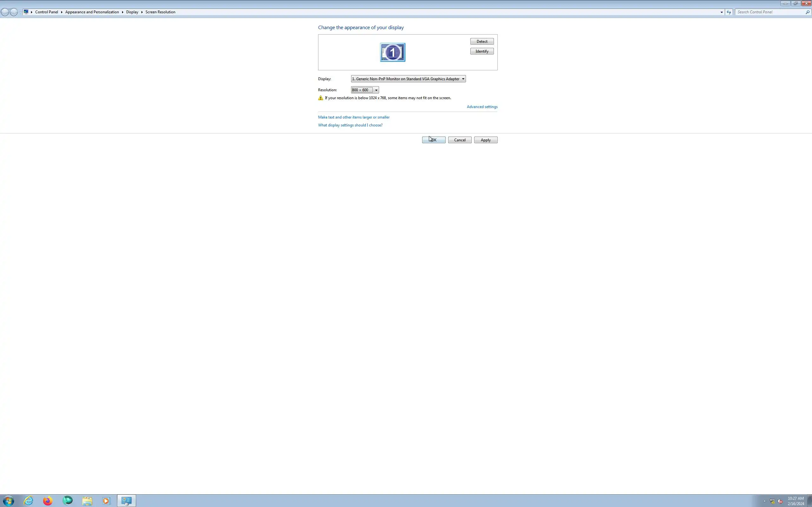The width and height of the screenshot is (812, 507).
Task: Open the Display monitor dropdown
Action: click(x=408, y=79)
